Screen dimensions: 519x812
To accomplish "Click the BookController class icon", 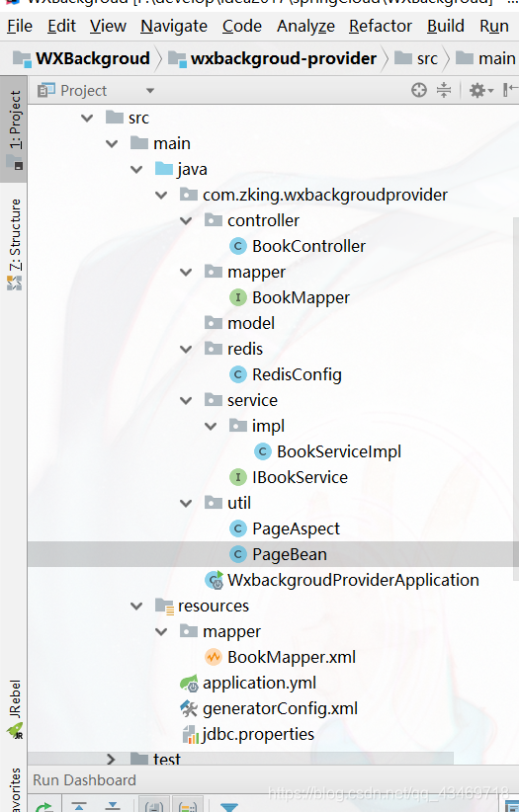I will tap(238, 246).
